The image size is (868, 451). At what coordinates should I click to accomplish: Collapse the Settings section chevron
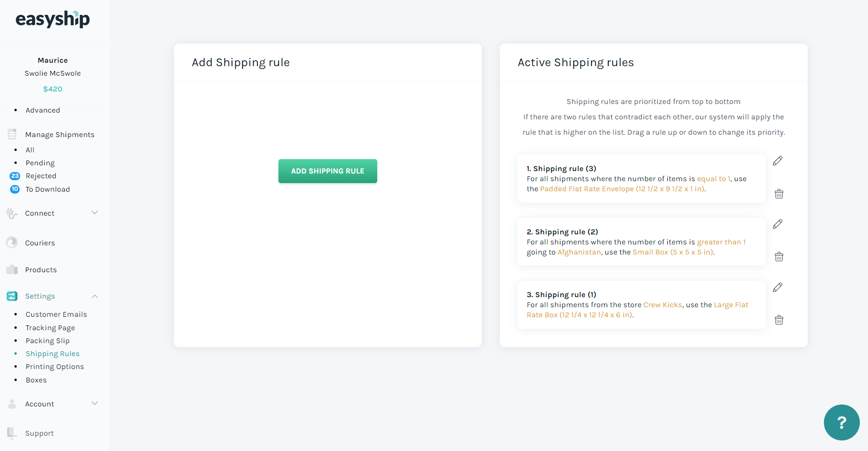(95, 296)
